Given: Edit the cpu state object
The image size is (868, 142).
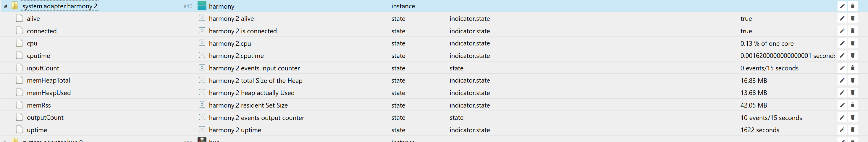Looking at the screenshot, I should (x=842, y=43).
